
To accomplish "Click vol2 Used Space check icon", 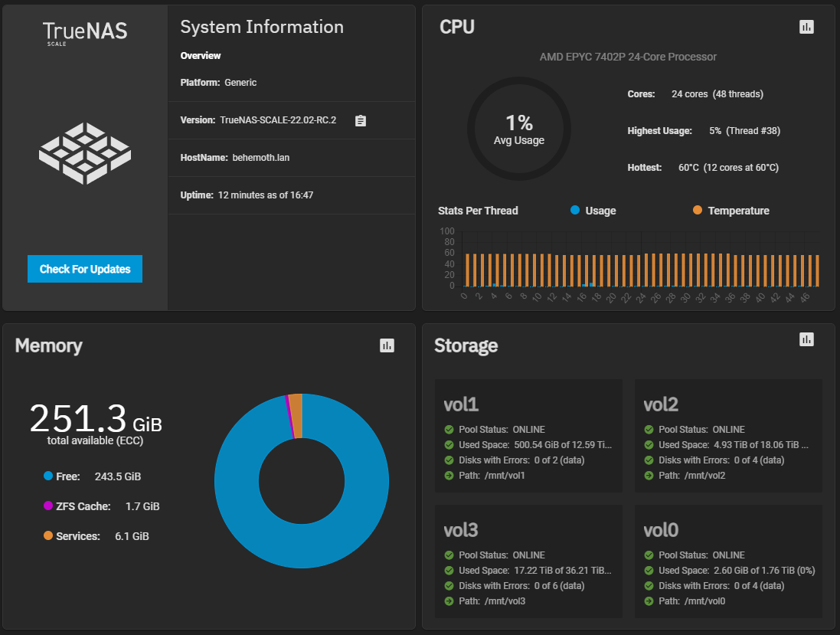I will [x=649, y=445].
